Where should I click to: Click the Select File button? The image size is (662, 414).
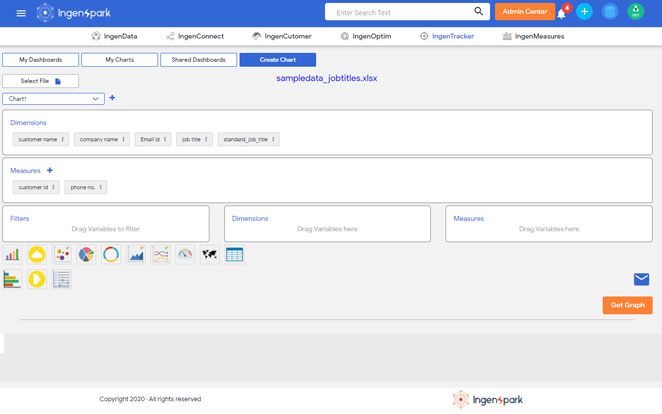41,81
